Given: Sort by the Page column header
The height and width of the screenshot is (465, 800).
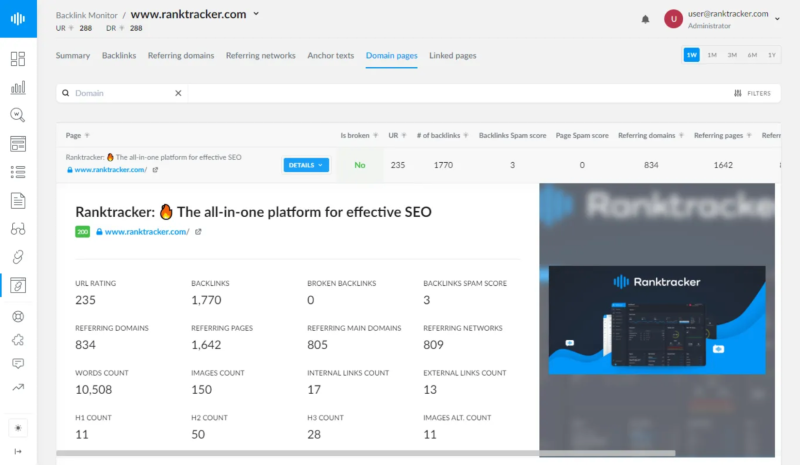Looking at the screenshot, I should pyautogui.click(x=78, y=135).
